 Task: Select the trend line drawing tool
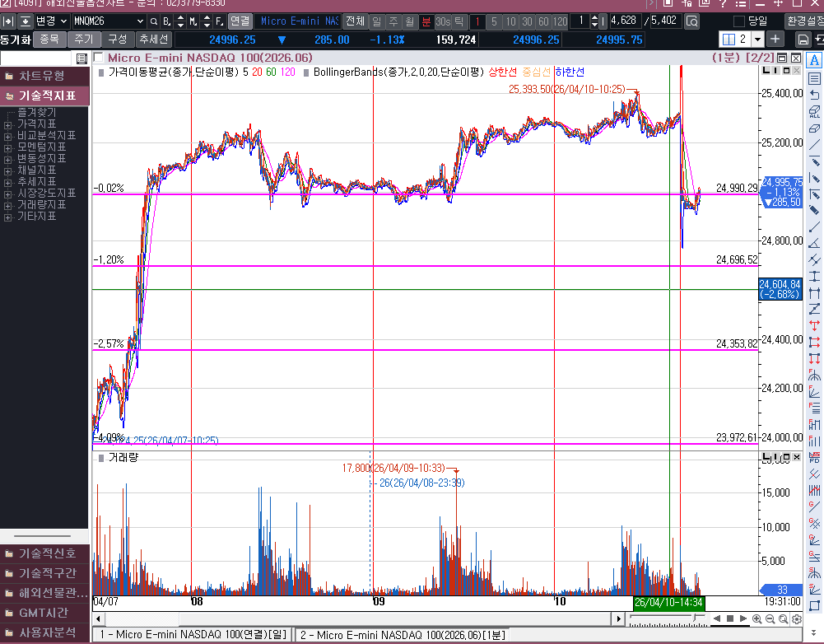coord(814,145)
